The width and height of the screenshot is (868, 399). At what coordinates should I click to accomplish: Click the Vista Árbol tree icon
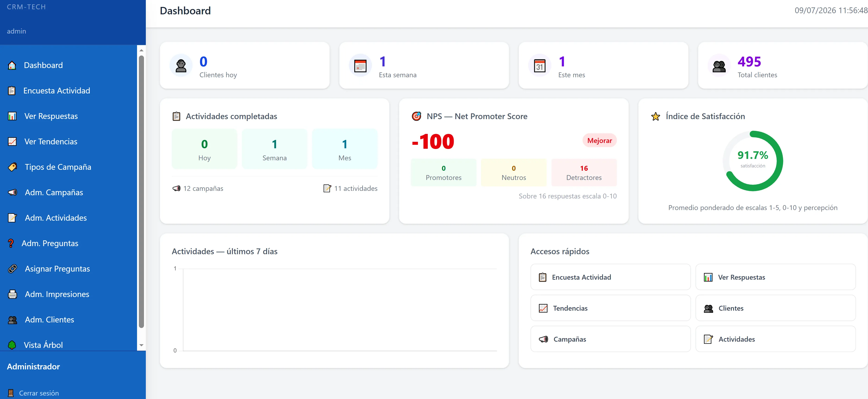point(12,345)
